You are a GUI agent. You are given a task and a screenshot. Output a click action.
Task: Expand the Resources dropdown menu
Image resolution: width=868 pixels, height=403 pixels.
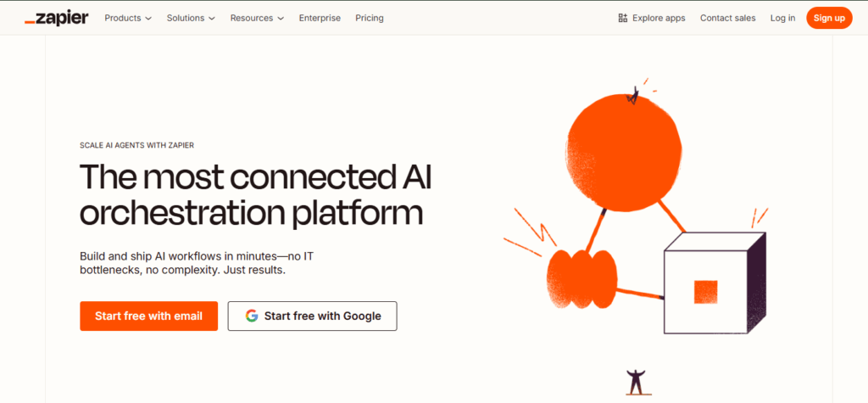pyautogui.click(x=257, y=18)
